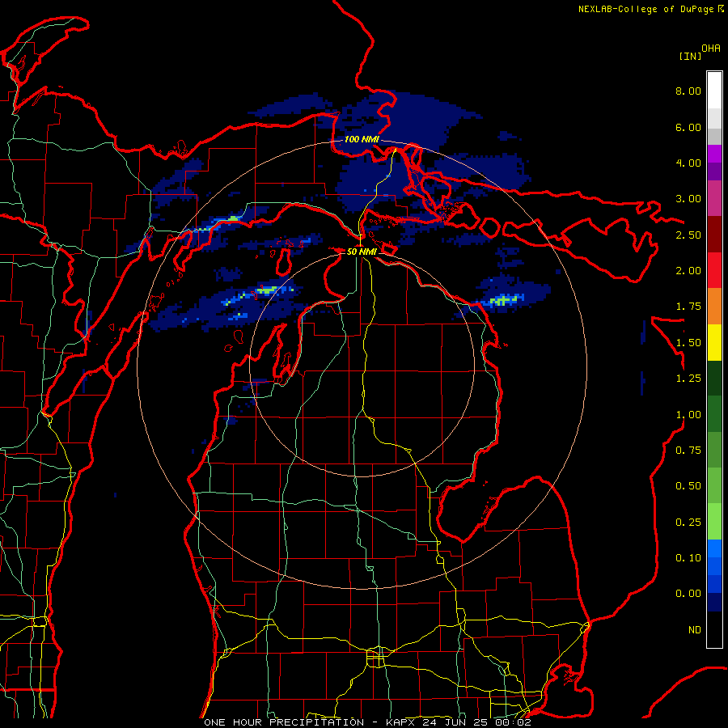Click the 100 NMI range ring label
This screenshot has height=728, width=728.
(x=362, y=139)
